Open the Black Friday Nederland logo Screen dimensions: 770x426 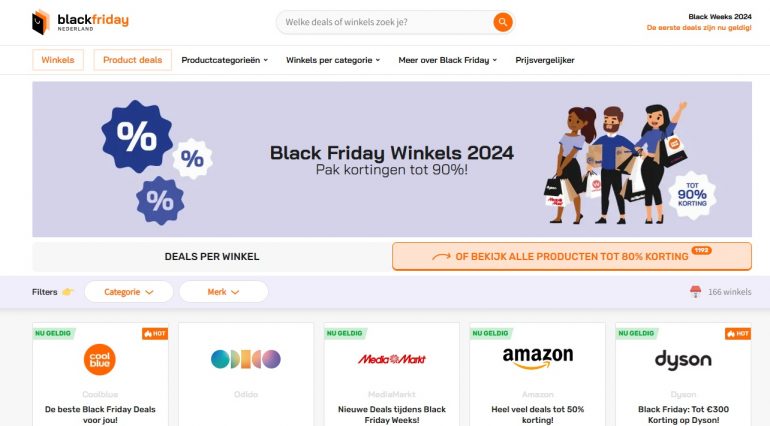[81, 22]
